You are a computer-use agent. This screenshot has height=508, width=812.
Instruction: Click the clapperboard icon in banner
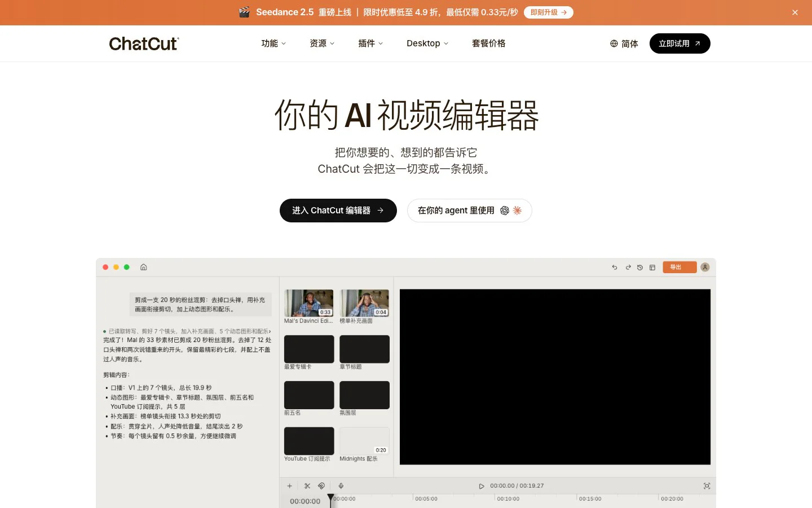pyautogui.click(x=244, y=12)
